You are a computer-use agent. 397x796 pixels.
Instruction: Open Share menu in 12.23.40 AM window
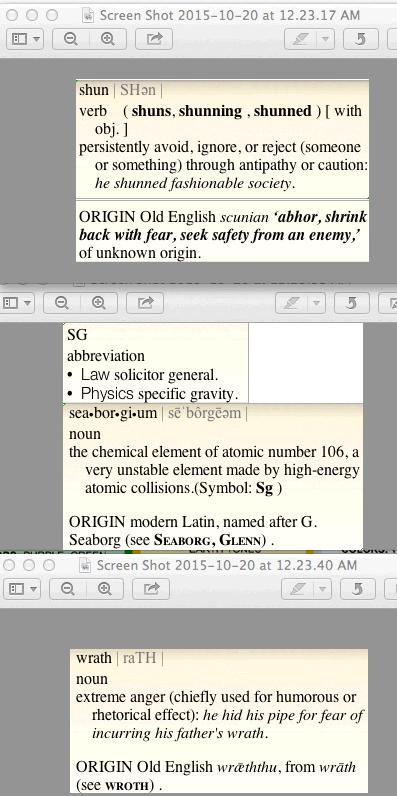(x=151, y=588)
